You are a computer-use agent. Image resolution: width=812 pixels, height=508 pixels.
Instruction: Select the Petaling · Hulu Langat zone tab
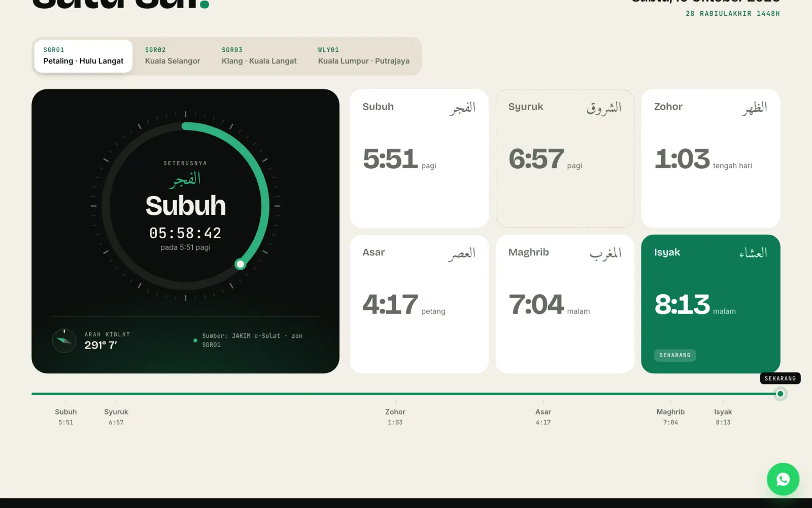[83, 56]
